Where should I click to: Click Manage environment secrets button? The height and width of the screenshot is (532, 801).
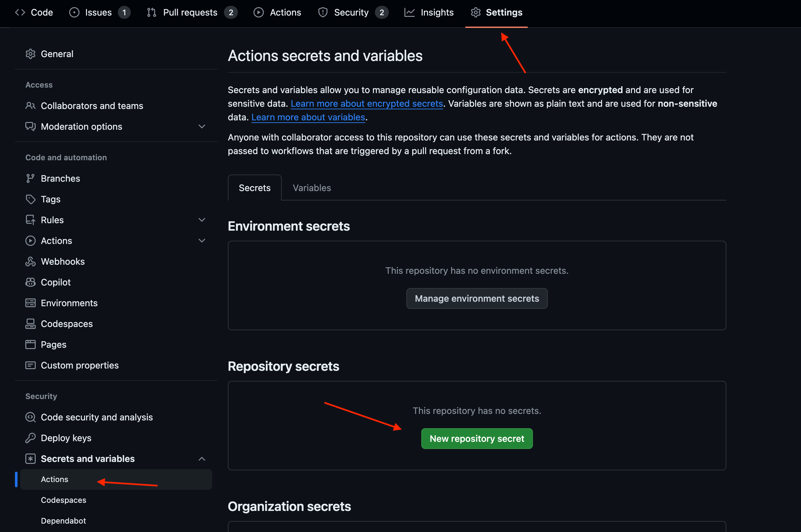click(x=476, y=298)
